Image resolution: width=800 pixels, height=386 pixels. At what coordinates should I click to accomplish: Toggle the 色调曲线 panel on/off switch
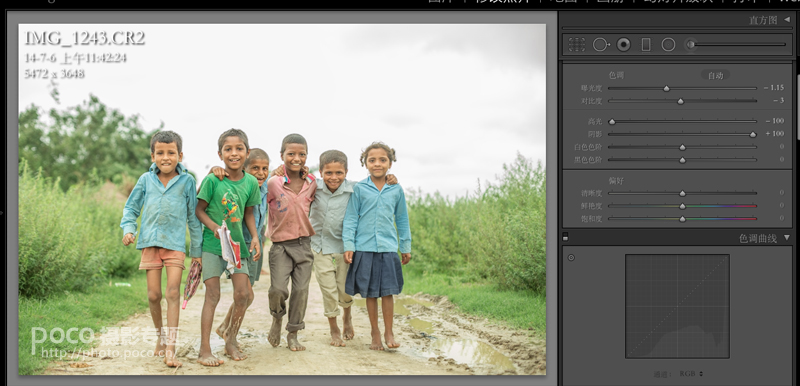click(x=565, y=237)
